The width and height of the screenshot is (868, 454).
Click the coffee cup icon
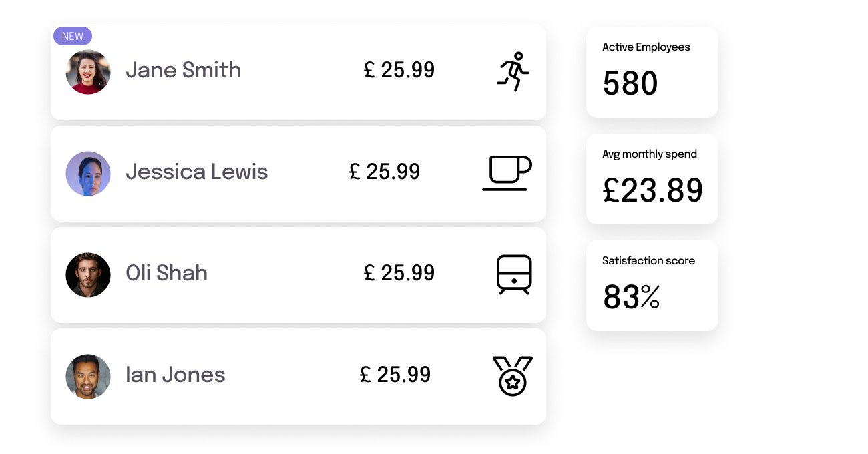click(507, 173)
